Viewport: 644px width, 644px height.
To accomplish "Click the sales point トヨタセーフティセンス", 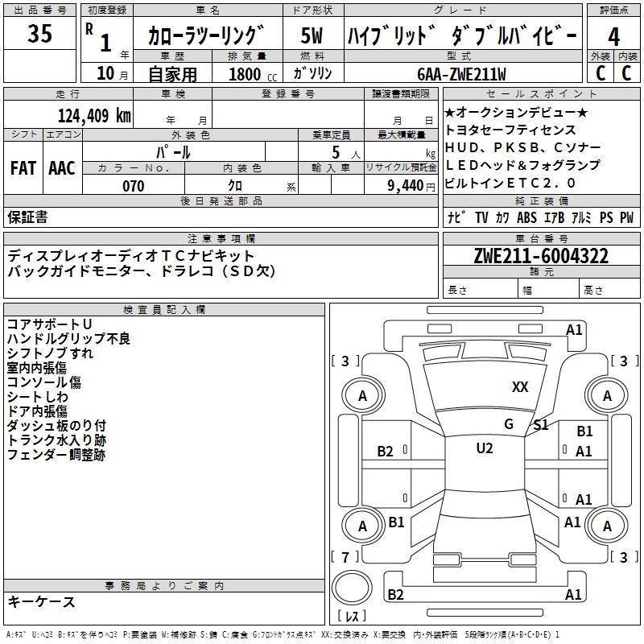I will [510, 130].
